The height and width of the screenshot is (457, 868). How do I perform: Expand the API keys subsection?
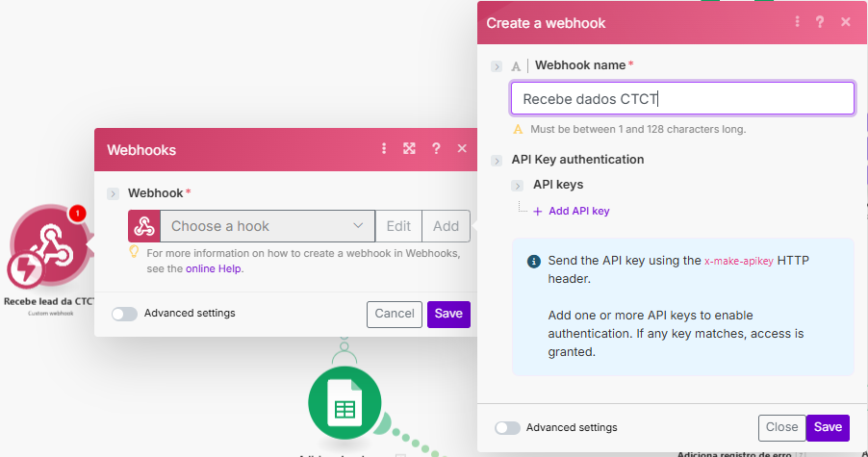coord(519,185)
